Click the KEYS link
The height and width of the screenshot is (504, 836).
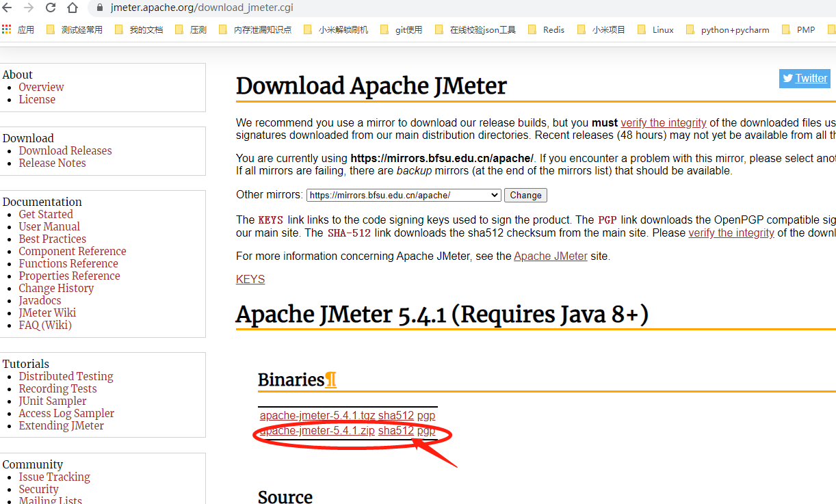coord(250,279)
